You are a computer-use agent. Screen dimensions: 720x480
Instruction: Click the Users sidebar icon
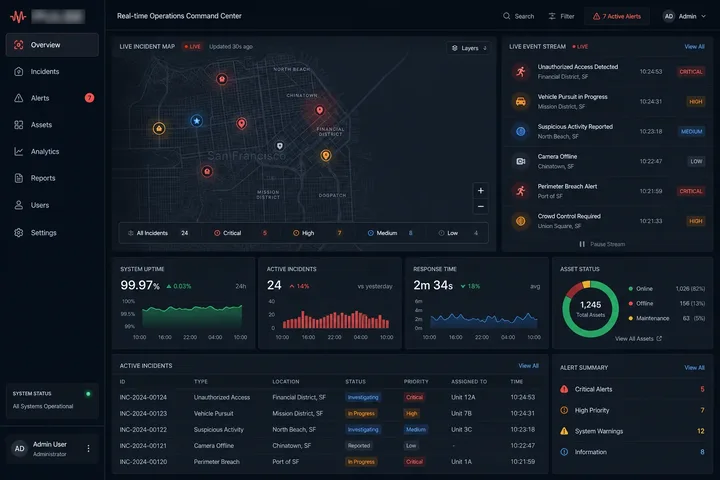(x=18, y=205)
